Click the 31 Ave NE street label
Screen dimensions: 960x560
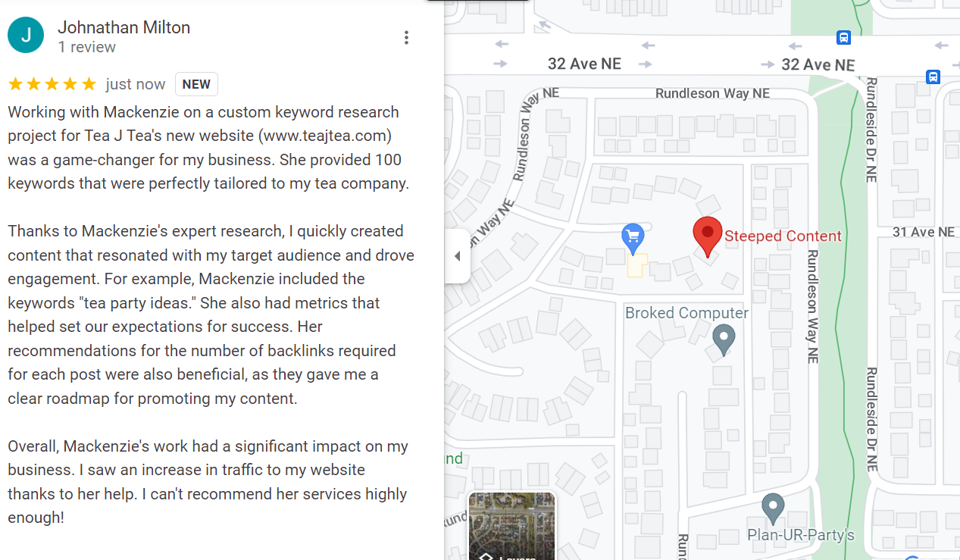[924, 232]
